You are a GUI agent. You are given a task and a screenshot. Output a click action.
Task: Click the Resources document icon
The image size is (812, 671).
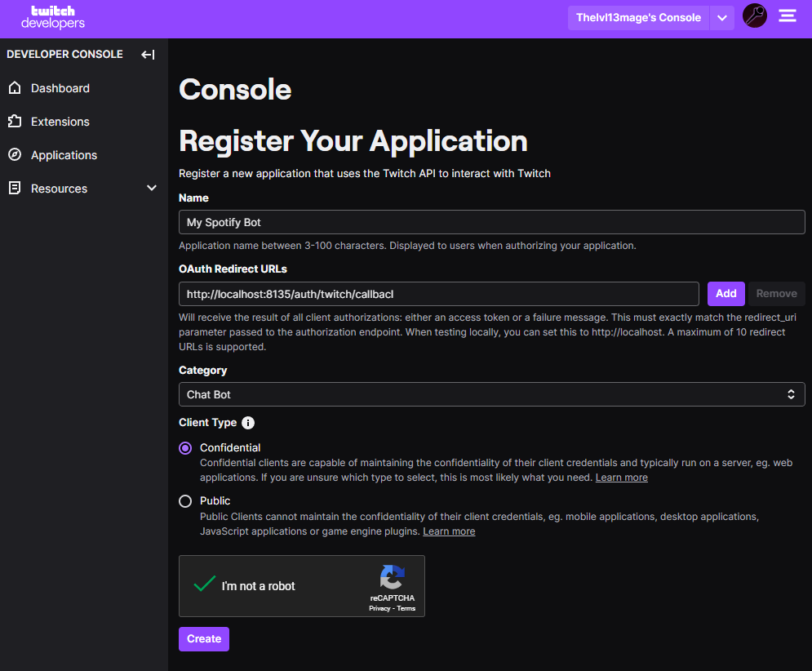click(x=15, y=188)
